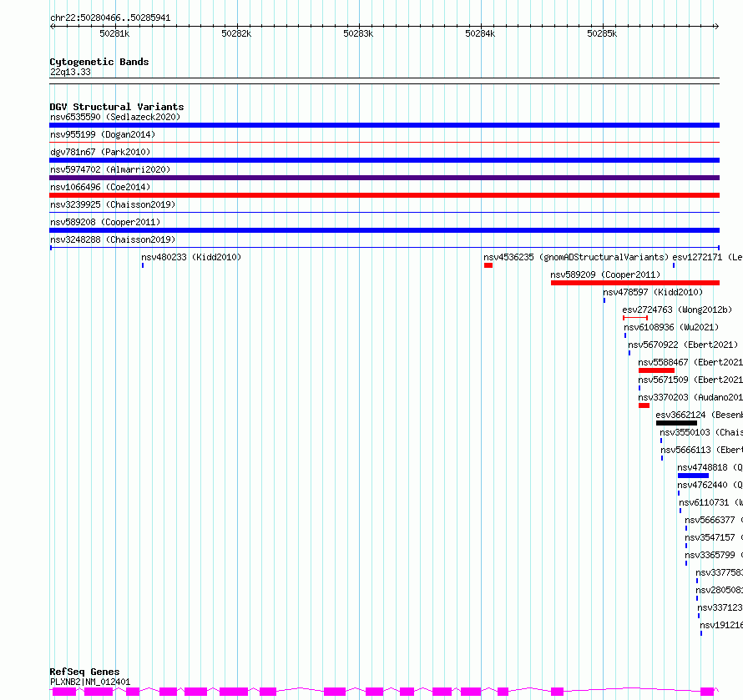Image resolution: width=743 pixels, height=700 pixels.
Task: Click nsv5670922 (Ebert2021) label
Action: [x=683, y=345]
